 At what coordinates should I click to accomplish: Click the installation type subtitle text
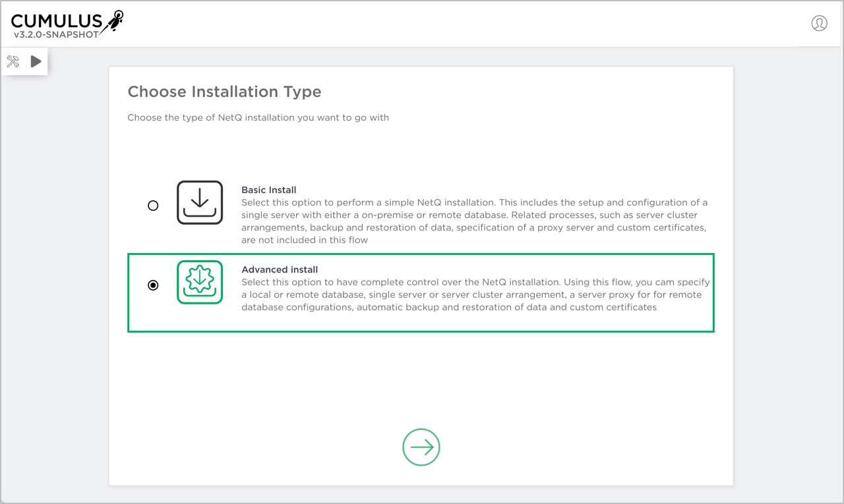tap(258, 118)
